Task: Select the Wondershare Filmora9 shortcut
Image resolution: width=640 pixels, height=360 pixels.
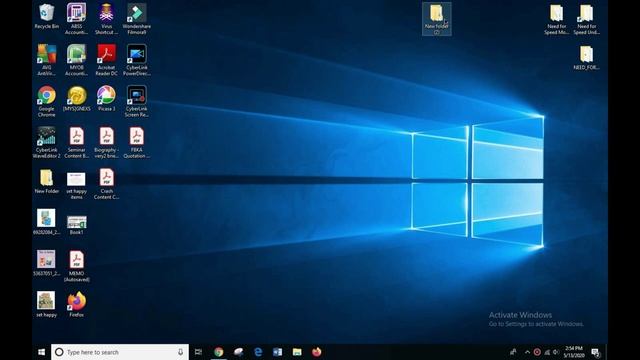Action: (137, 19)
